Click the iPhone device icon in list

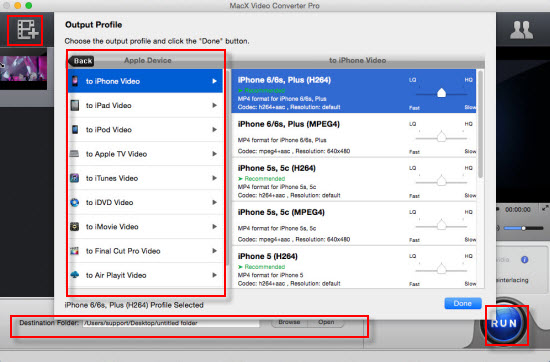(x=75, y=81)
